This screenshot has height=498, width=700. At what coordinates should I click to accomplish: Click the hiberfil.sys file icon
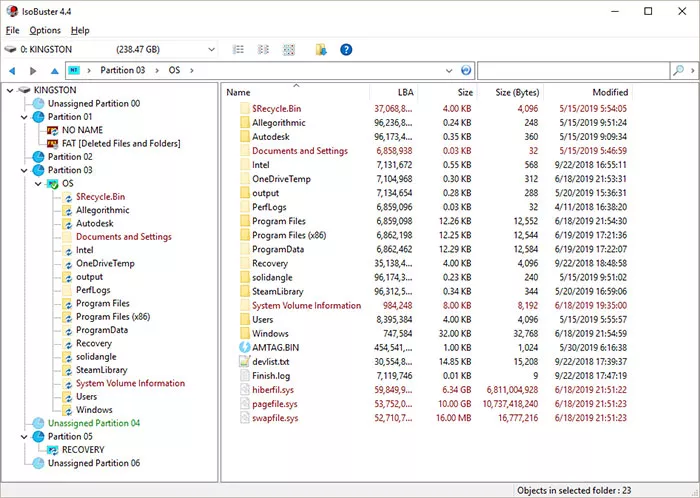click(x=245, y=390)
